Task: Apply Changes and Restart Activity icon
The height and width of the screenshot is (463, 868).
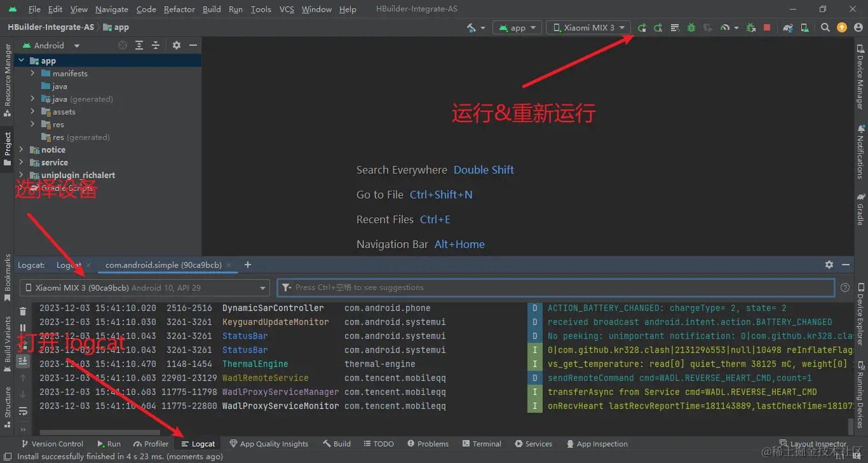Action: click(x=658, y=27)
